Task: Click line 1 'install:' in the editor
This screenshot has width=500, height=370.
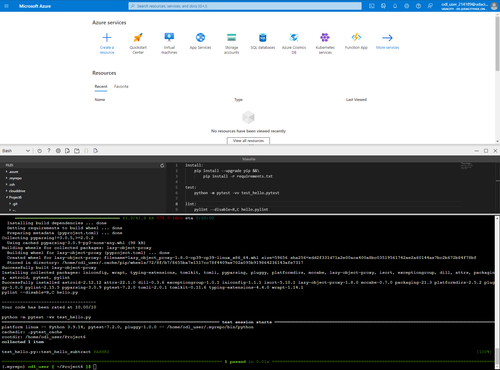Action: pyautogui.click(x=193, y=165)
